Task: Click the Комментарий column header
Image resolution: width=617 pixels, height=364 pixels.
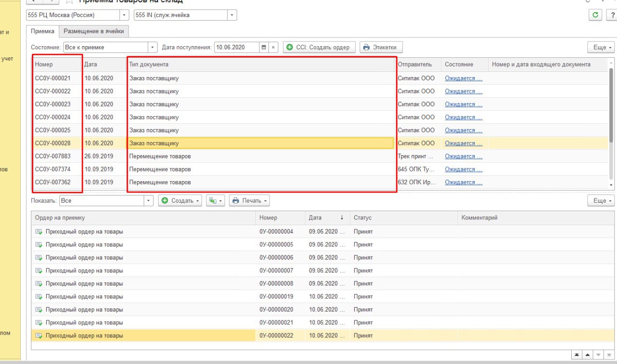Action: click(x=536, y=218)
